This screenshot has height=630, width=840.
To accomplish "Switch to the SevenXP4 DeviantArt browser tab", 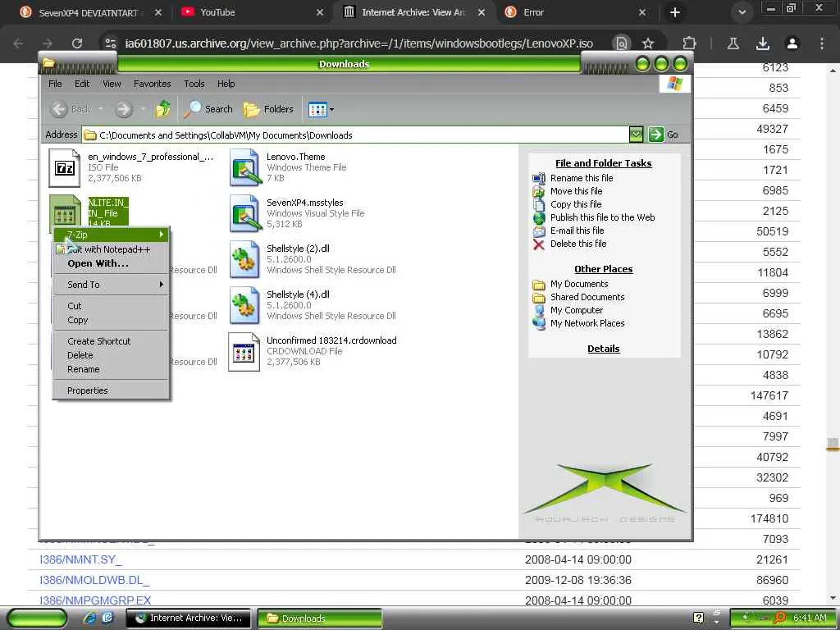I will [89, 12].
